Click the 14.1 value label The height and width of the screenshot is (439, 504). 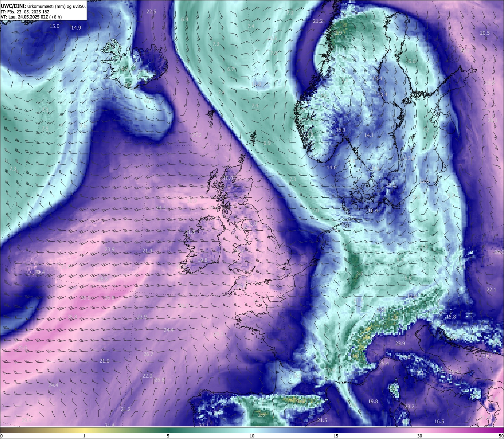[369, 135]
